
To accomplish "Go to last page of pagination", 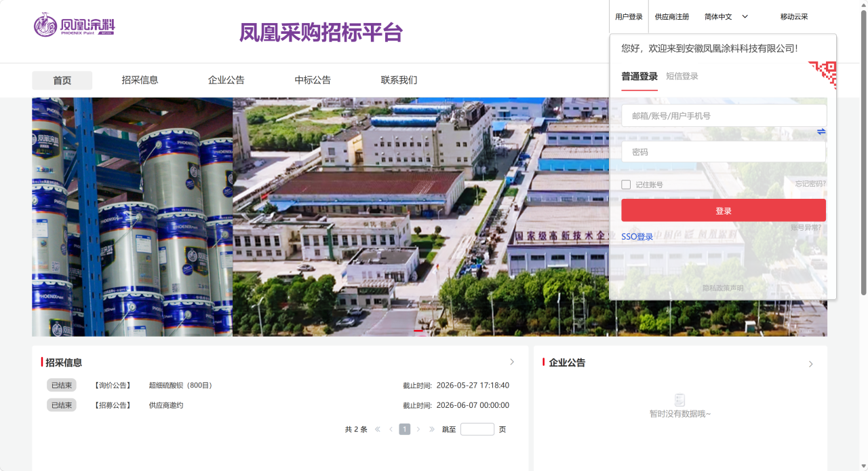I will pos(432,429).
